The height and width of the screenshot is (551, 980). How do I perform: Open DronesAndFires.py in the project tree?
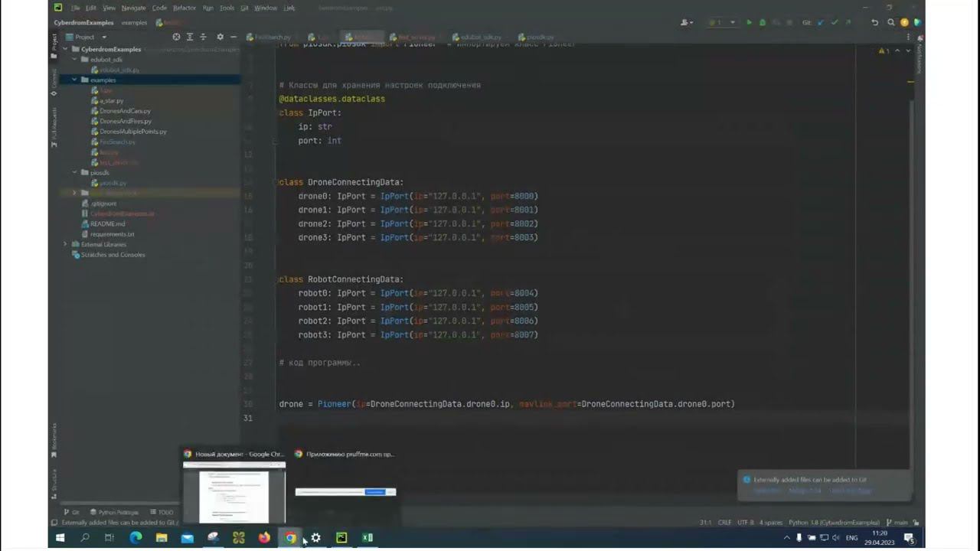pos(126,121)
